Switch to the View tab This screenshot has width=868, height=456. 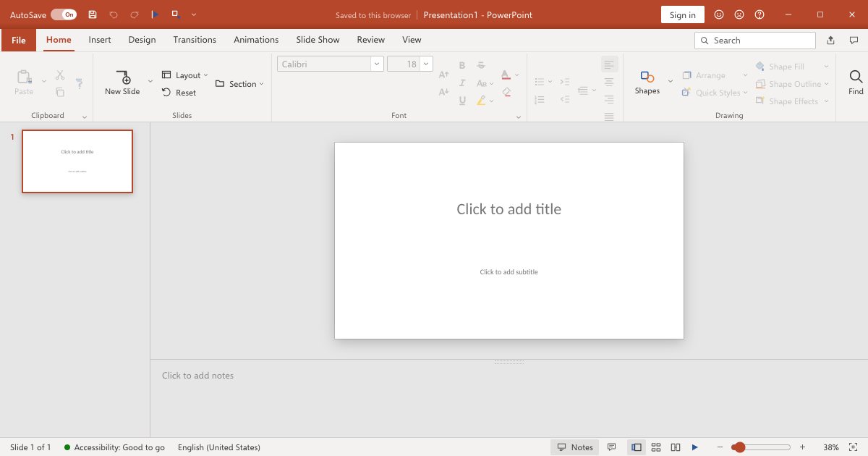[x=412, y=40]
